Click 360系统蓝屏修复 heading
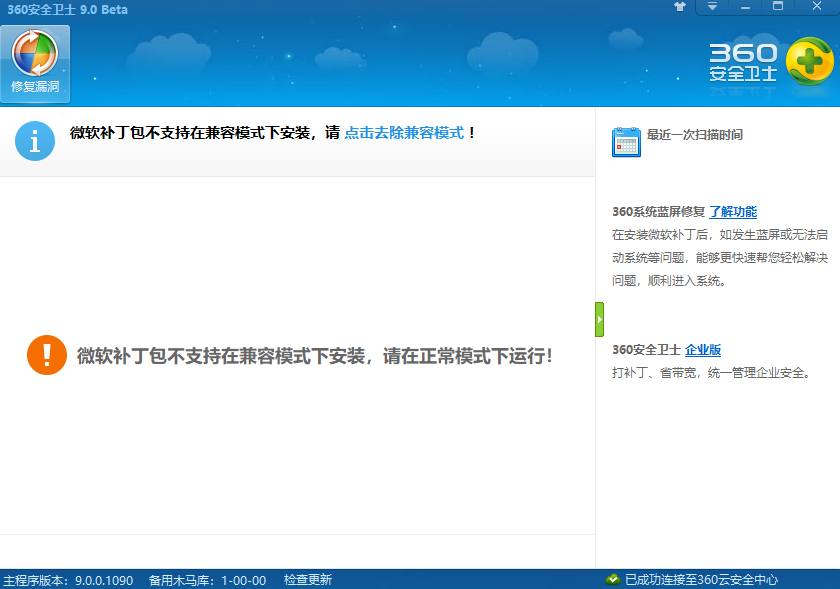 point(658,212)
